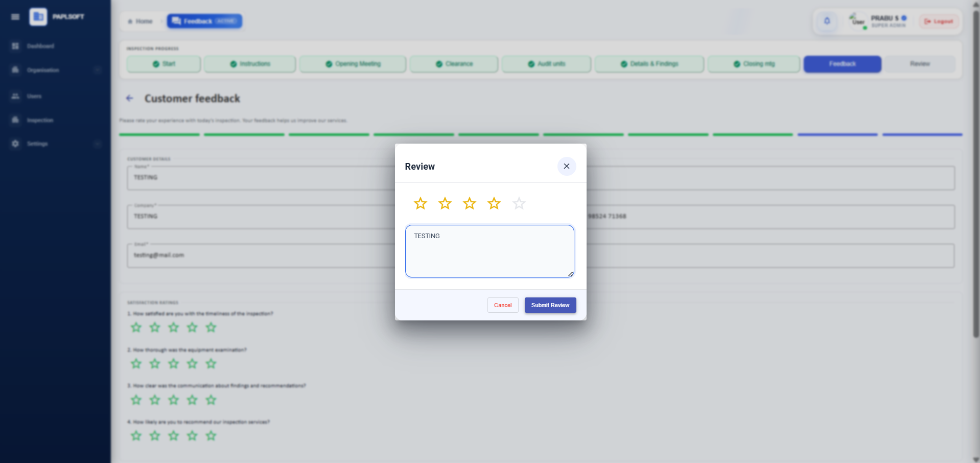Go to the Review progress step
The image size is (980, 463).
click(x=920, y=64)
